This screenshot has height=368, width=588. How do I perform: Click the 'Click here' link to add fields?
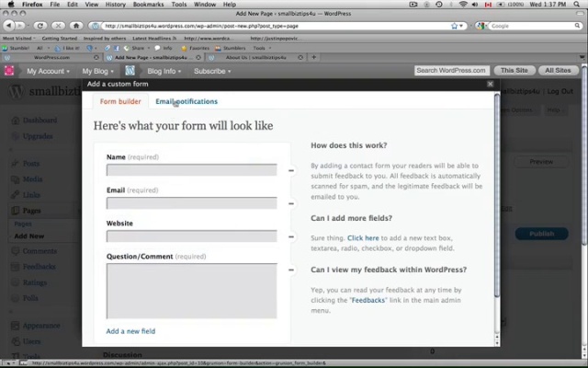363,238
